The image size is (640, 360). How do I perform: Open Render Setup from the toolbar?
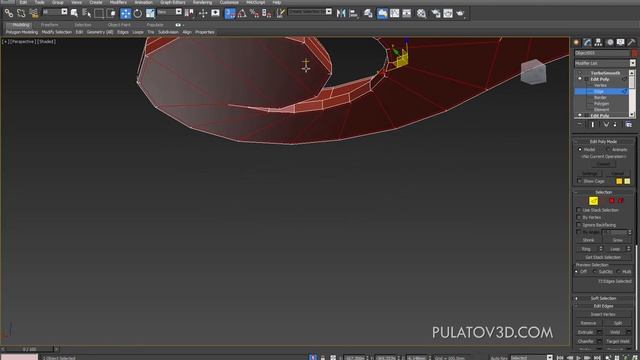[x=436, y=13]
